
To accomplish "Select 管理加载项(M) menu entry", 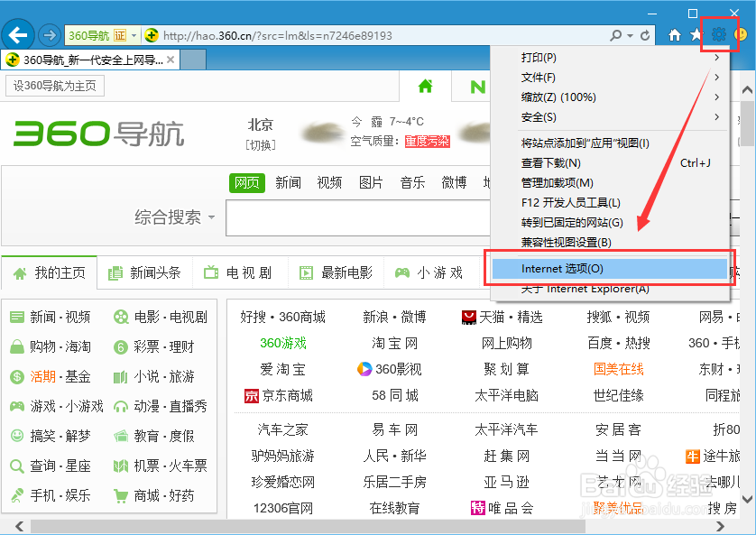I will coord(610,182).
